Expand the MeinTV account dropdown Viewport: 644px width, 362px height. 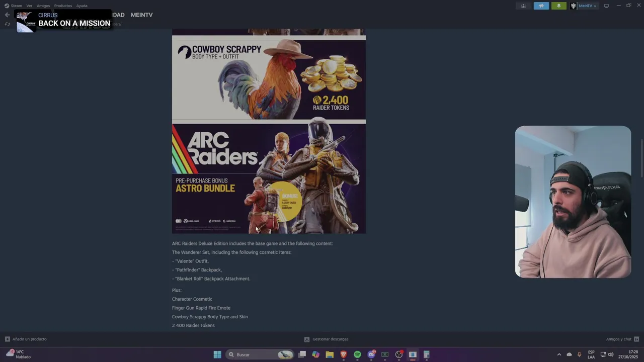click(587, 6)
